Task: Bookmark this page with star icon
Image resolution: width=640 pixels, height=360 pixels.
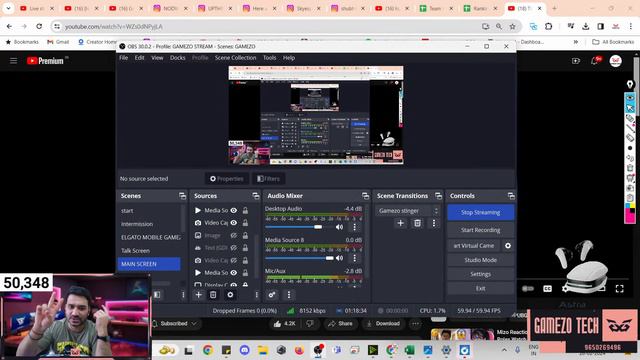Action: (512, 27)
